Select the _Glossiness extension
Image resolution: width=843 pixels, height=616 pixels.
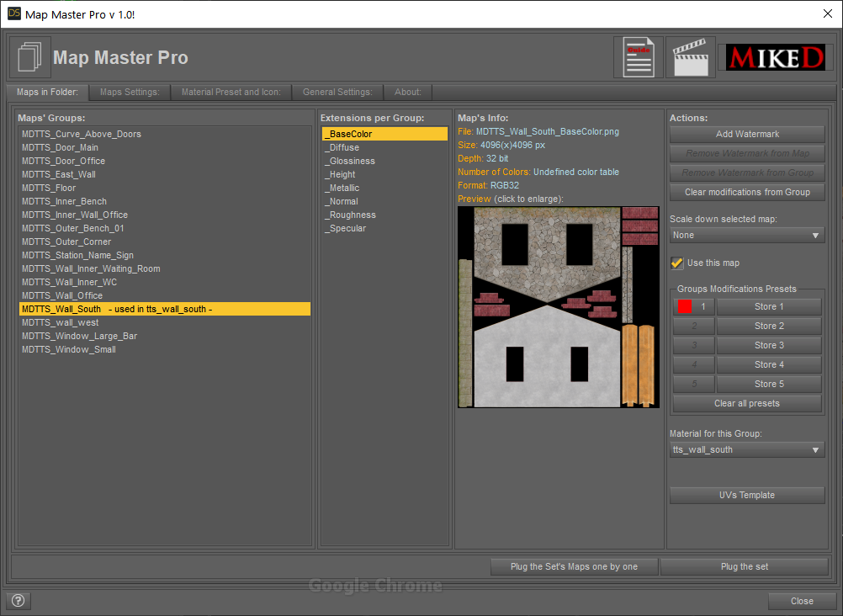[385, 161]
